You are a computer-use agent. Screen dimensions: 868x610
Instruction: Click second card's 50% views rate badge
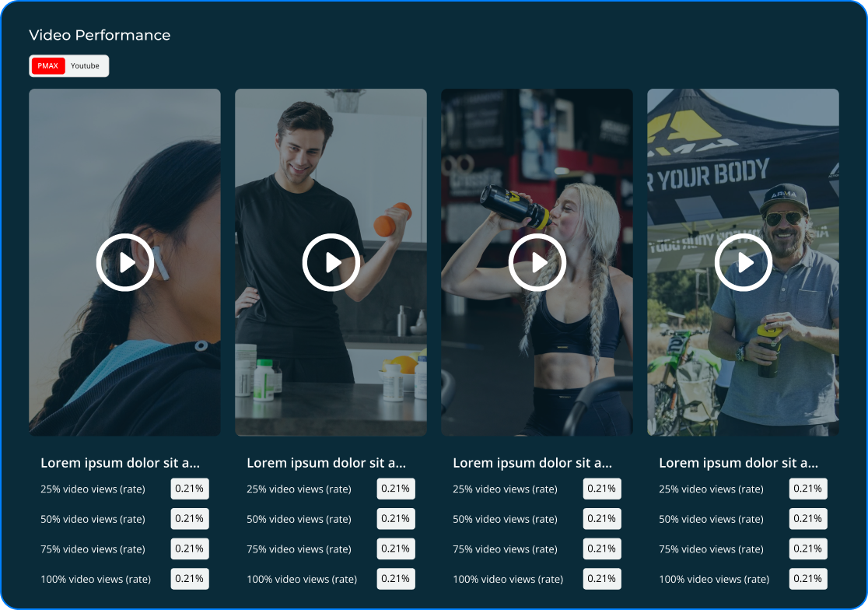(396, 519)
